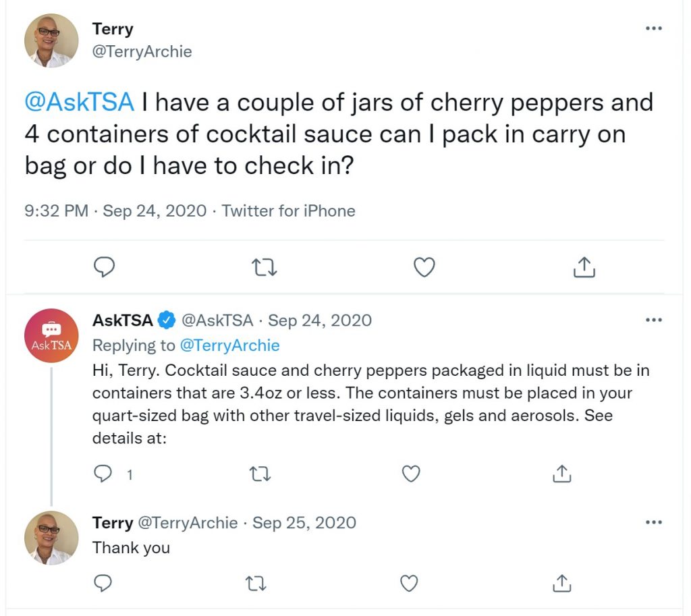The height and width of the screenshot is (616, 691).
Task: Open the @AskTSA mention in tweet text
Action: coord(80,103)
